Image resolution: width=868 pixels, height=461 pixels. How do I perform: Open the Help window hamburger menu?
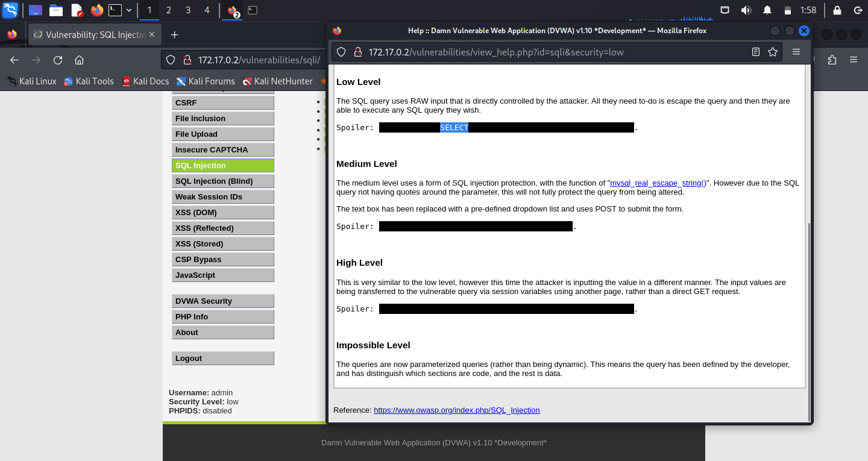[796, 52]
